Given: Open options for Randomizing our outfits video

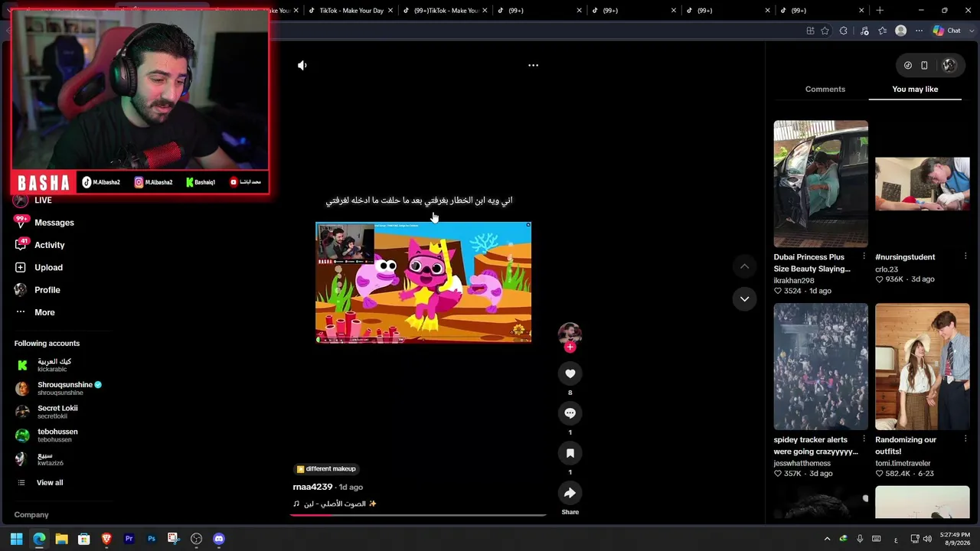Looking at the screenshot, I should tap(965, 439).
